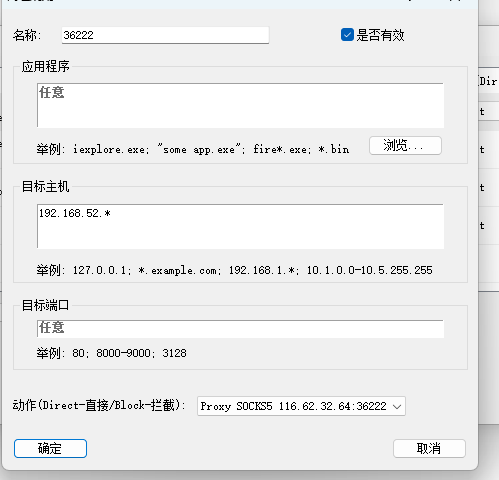499x480 pixels.
Task: Open the 动作 dropdown showing Proxy SOCKS5
Action: (301, 406)
